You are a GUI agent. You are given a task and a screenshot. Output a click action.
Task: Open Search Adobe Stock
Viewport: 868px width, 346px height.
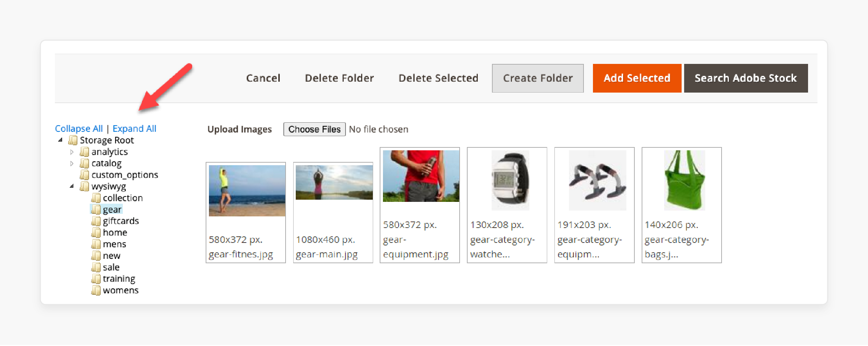[x=746, y=78]
